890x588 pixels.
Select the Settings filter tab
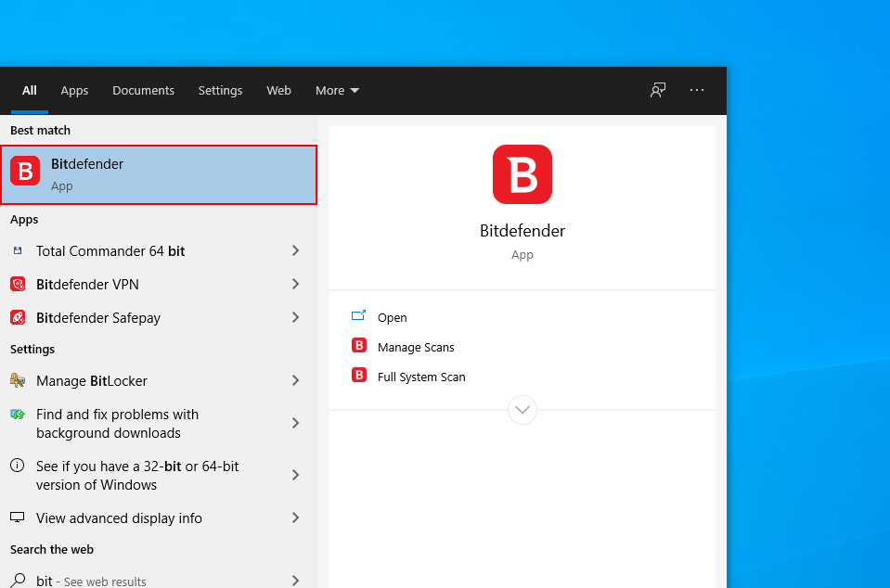tap(220, 91)
